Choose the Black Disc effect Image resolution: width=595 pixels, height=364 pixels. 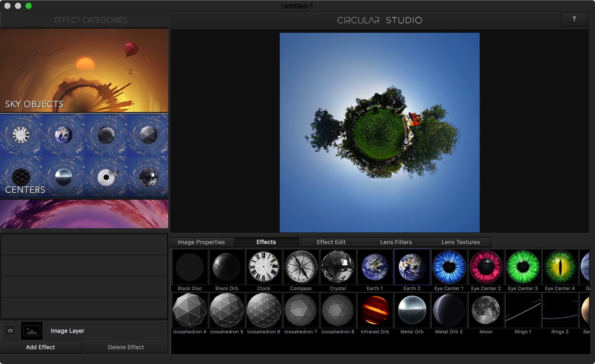point(190,267)
